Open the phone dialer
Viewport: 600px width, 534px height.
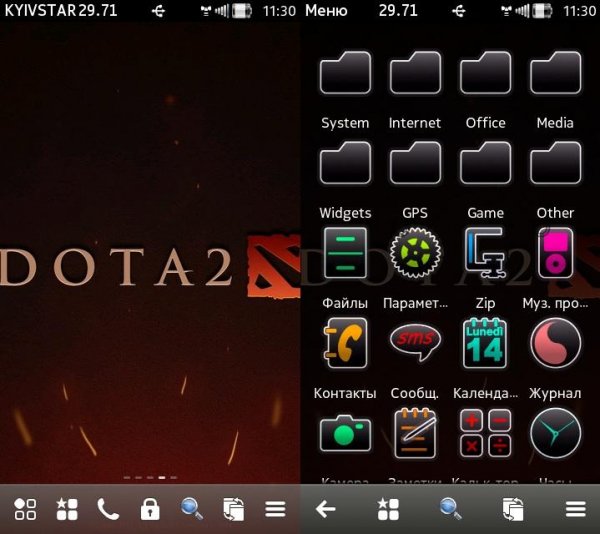pyautogui.click(x=108, y=509)
